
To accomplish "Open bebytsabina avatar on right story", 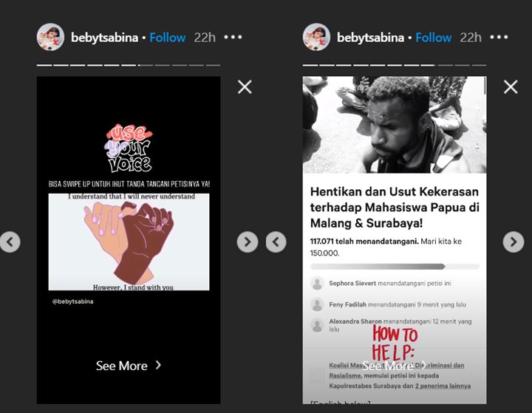I will pyautogui.click(x=316, y=37).
